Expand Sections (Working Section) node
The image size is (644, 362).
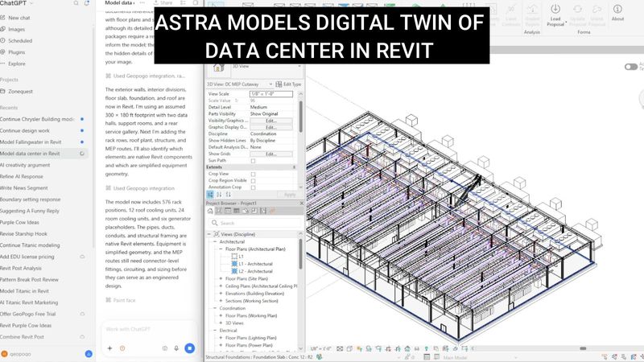(x=221, y=301)
